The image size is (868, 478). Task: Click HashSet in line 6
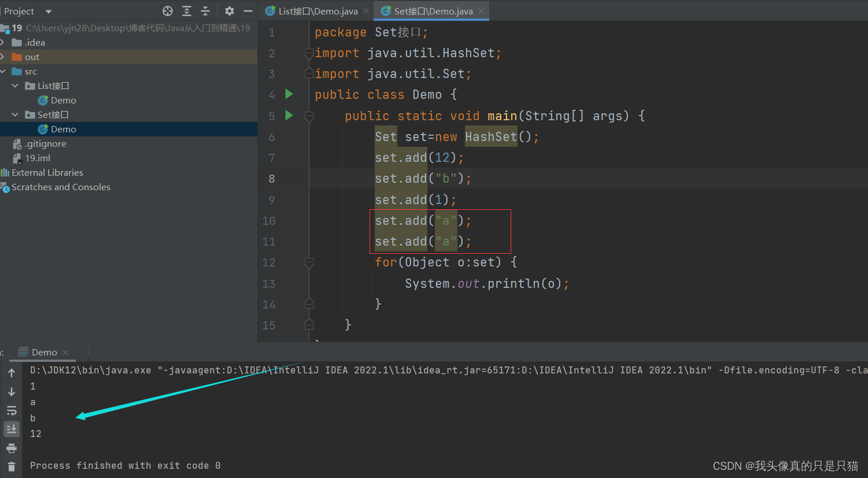click(491, 137)
